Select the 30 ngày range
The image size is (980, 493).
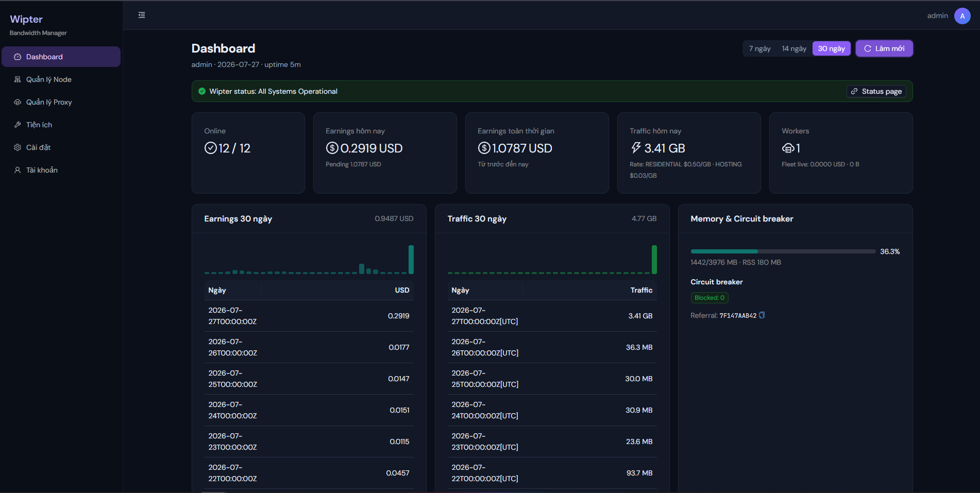[x=831, y=48]
